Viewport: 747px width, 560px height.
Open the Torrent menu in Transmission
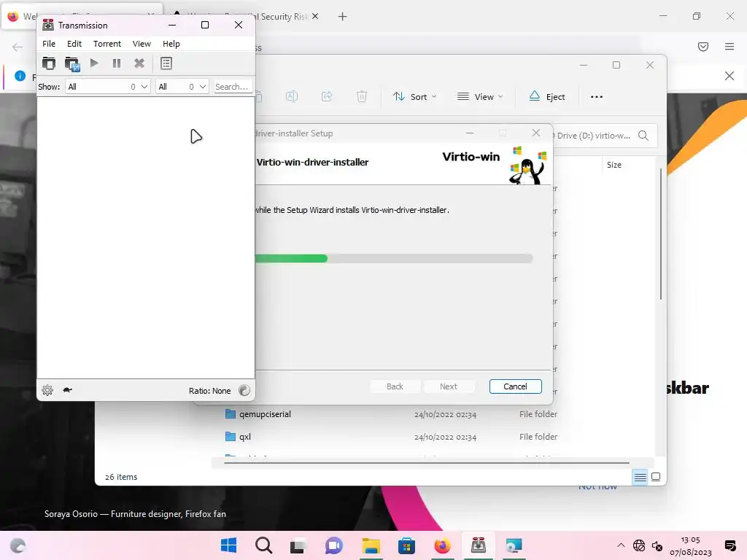[x=107, y=44]
